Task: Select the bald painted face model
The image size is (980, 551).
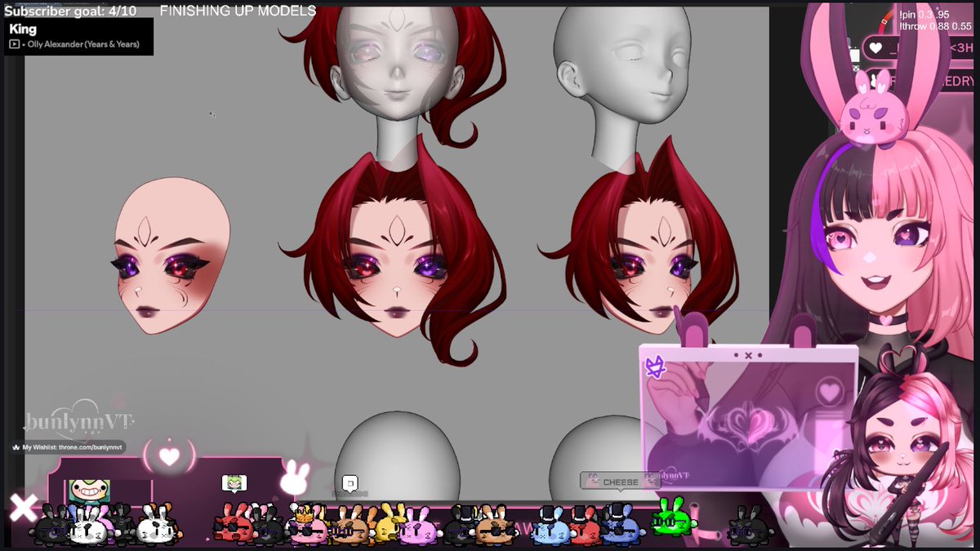Action: tap(171, 256)
